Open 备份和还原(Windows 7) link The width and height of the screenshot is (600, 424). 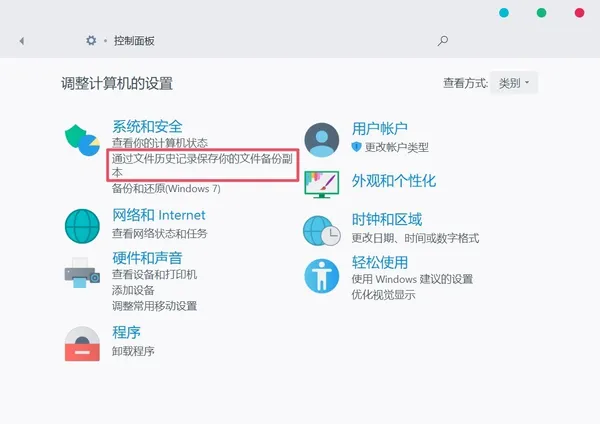point(166,188)
